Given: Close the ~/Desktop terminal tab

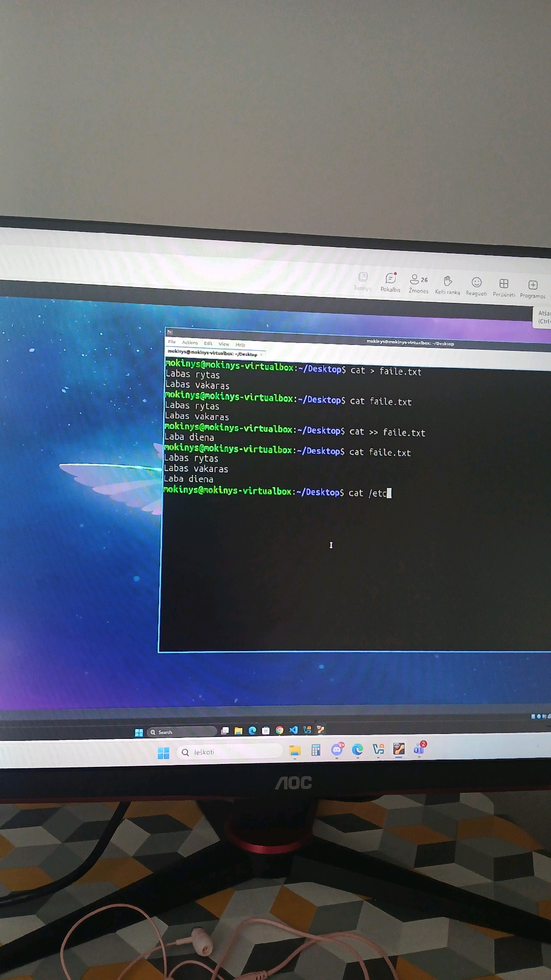Looking at the screenshot, I should (x=262, y=354).
